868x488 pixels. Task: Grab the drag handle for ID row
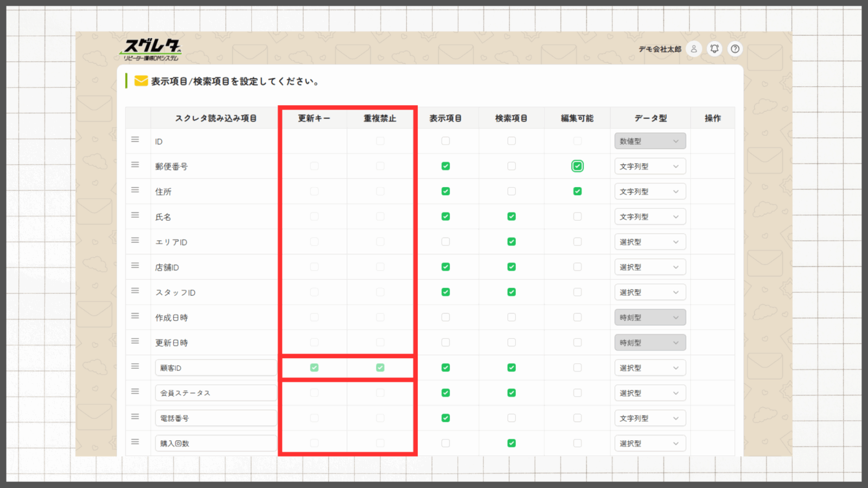135,140
